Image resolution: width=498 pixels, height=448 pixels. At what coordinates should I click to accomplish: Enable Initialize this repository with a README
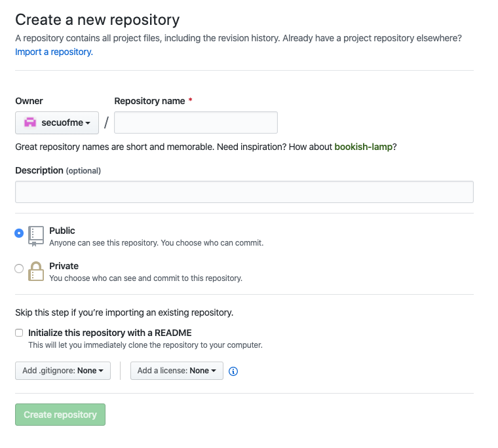coord(19,333)
